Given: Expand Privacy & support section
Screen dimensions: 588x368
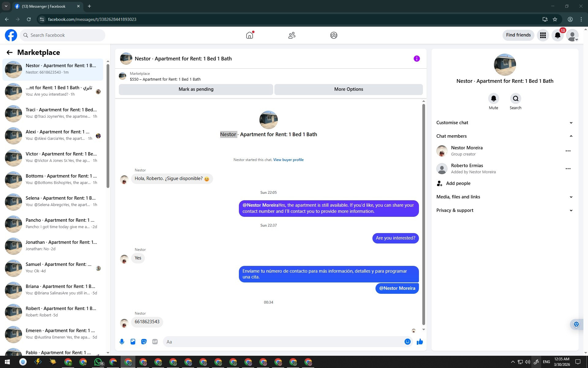Looking at the screenshot, I should tap(505, 210).
